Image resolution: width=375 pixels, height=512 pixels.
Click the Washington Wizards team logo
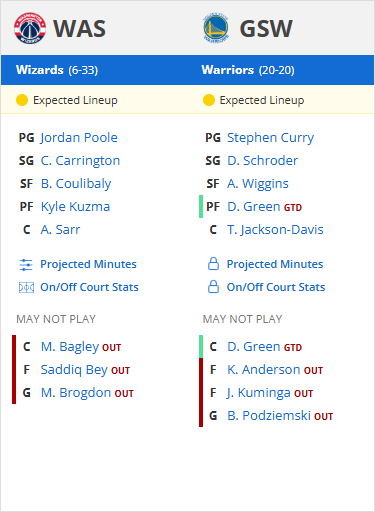point(30,28)
